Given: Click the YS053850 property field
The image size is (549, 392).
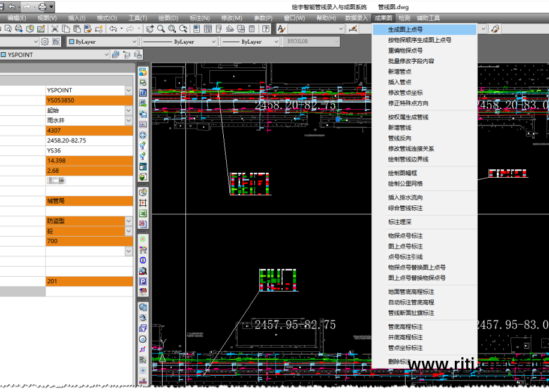Looking at the screenshot, I should 89,100.
